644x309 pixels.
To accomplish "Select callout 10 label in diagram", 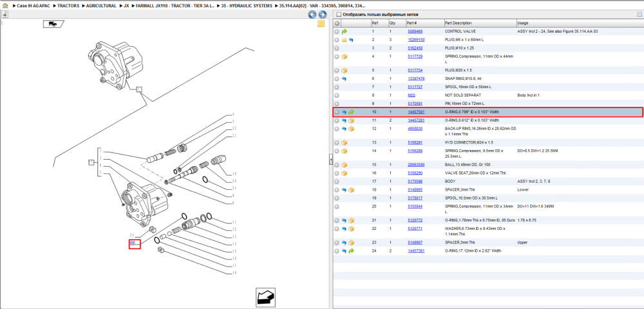I will (133, 243).
